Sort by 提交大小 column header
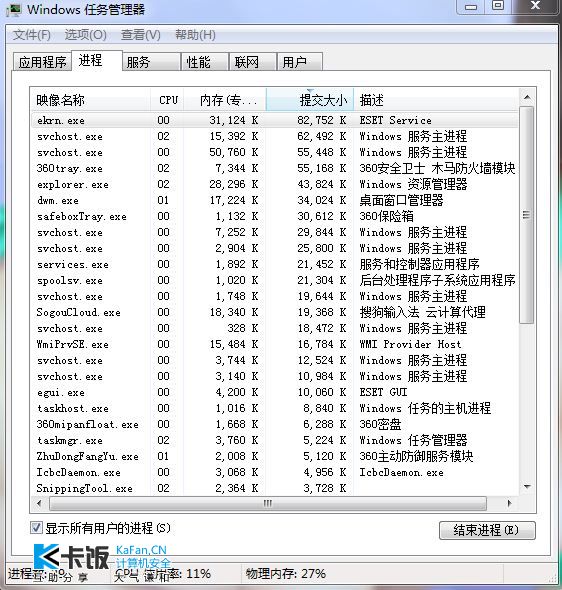The width and height of the screenshot is (562, 590). click(310, 100)
